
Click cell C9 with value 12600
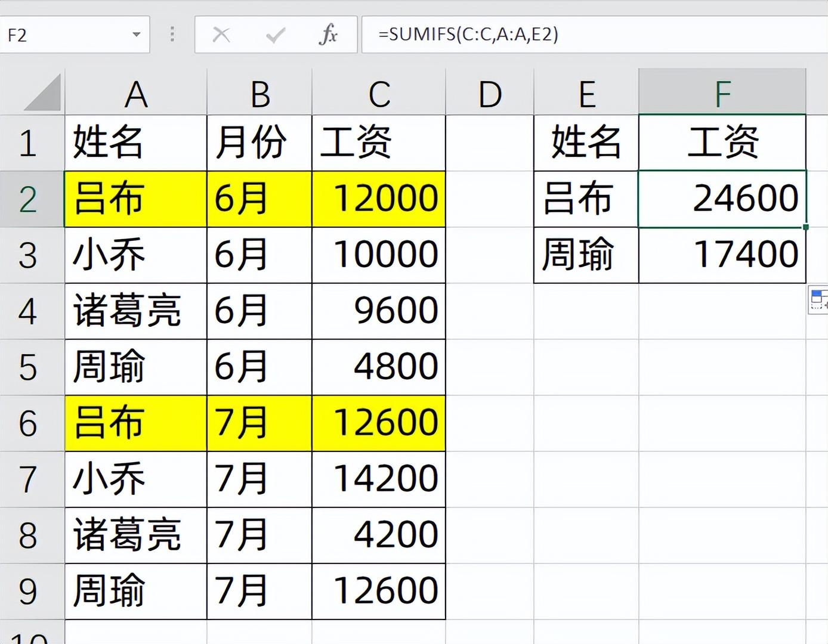[x=379, y=592]
